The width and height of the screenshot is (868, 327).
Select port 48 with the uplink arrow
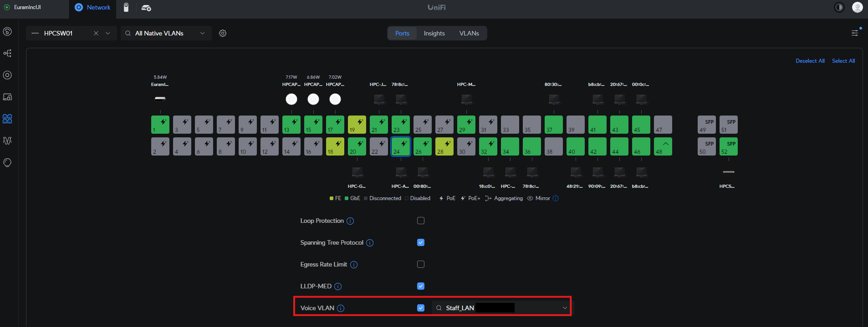(x=663, y=146)
